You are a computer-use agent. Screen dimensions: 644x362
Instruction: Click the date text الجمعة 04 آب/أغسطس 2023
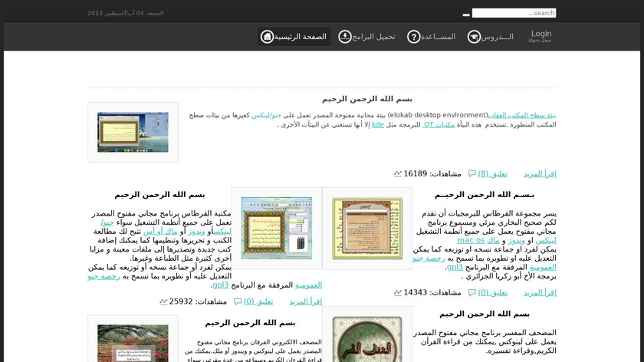point(126,13)
